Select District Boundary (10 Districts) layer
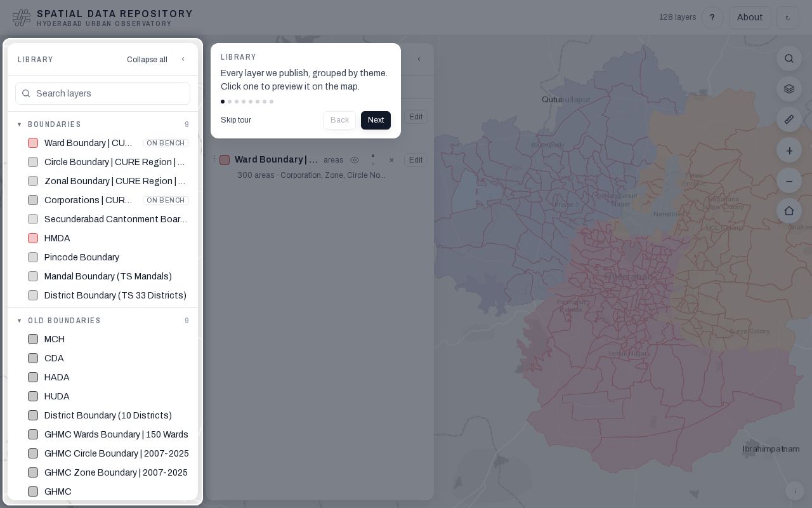Screen dimensions: 812x508 coord(103,415)
